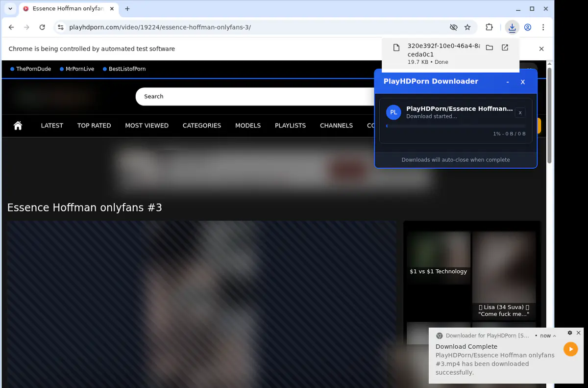Open the Chrome profile avatar icon

[528, 27]
